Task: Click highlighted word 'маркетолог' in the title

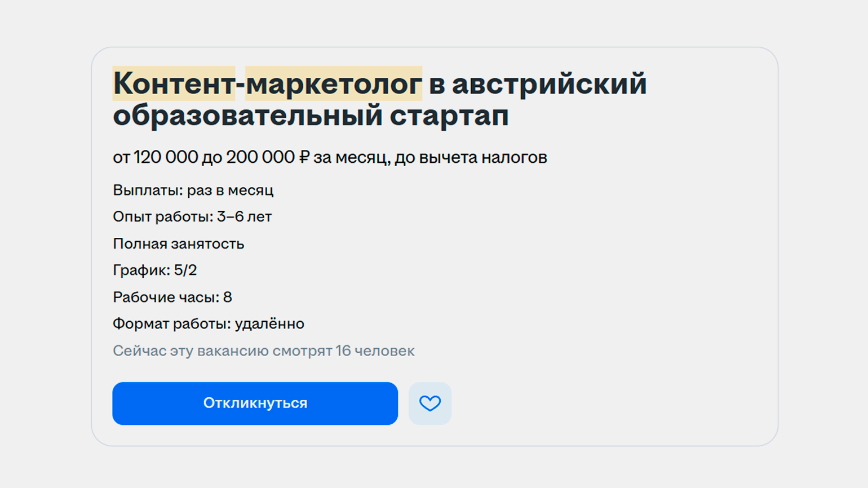Action: [x=334, y=83]
